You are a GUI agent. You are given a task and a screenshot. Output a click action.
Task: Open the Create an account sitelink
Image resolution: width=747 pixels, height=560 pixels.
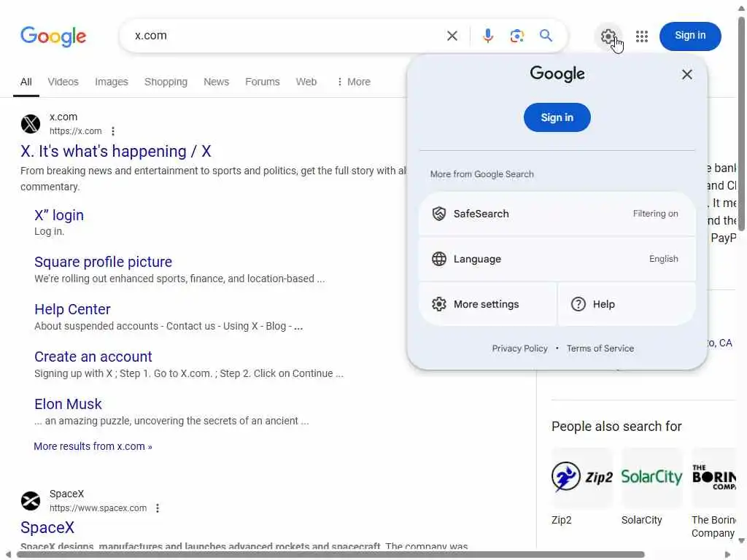coord(93,357)
